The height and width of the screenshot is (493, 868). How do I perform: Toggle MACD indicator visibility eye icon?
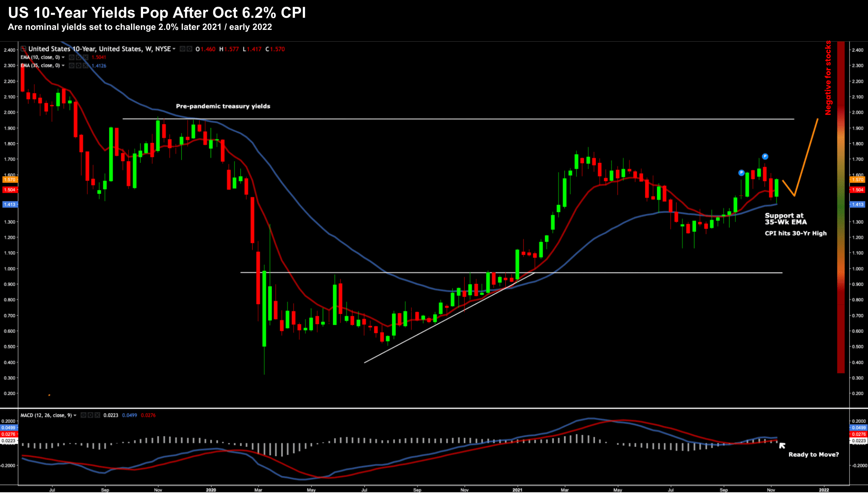(84, 415)
